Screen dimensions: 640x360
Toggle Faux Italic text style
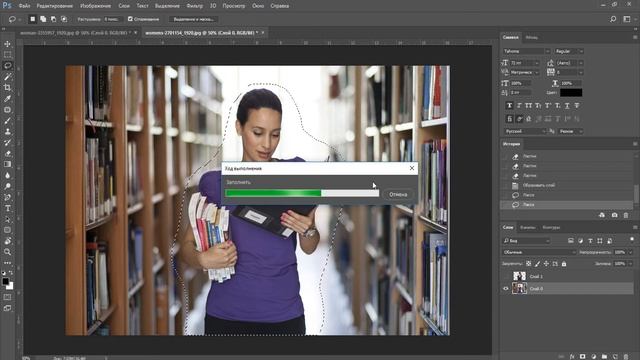click(519, 106)
